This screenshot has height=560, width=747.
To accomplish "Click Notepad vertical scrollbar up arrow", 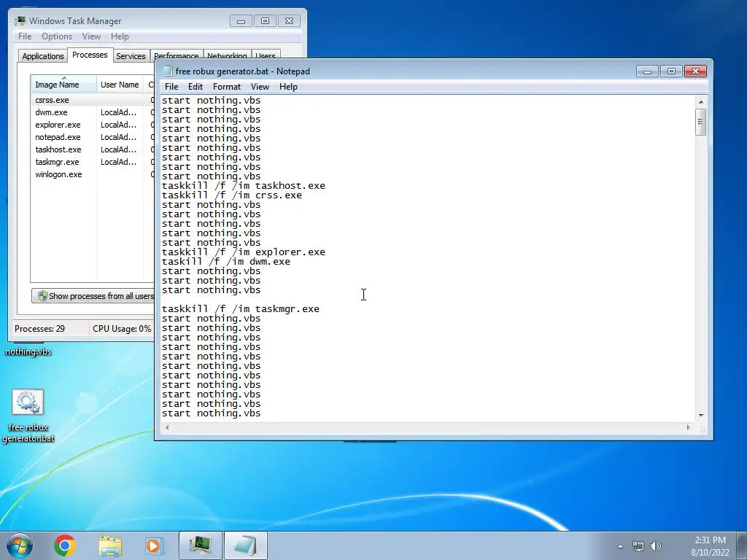I will (701, 101).
